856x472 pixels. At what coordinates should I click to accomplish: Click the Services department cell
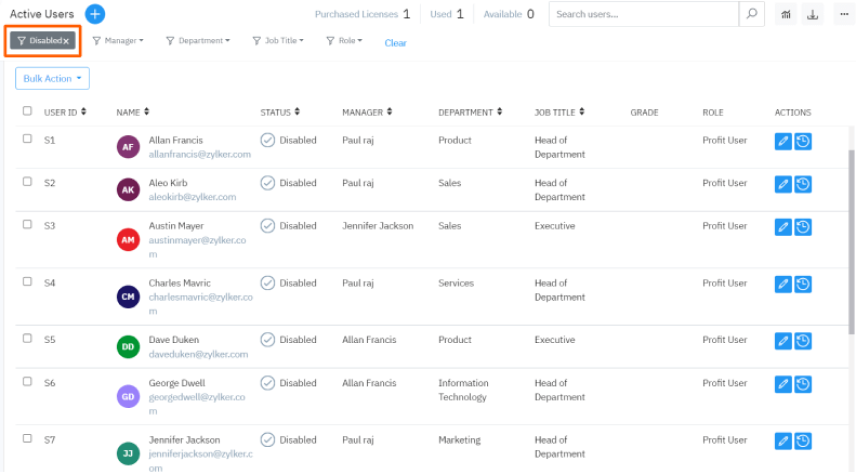click(456, 283)
